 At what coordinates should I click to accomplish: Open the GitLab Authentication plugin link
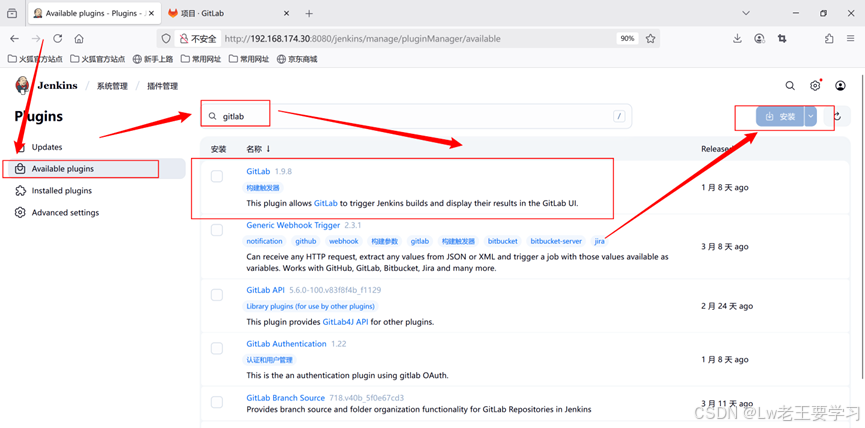(286, 344)
